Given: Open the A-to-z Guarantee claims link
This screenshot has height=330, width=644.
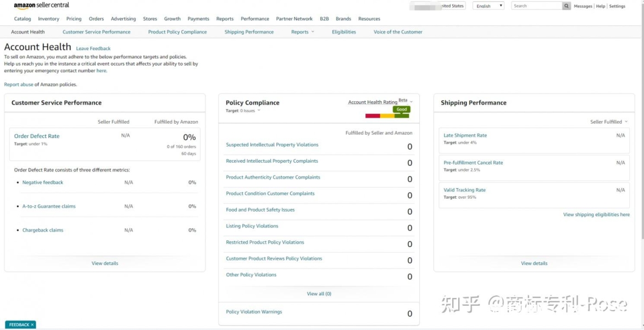Looking at the screenshot, I should click(x=49, y=206).
